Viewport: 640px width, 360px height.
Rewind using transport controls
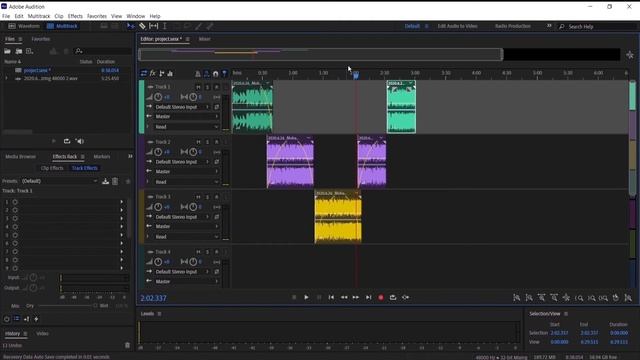tap(344, 298)
